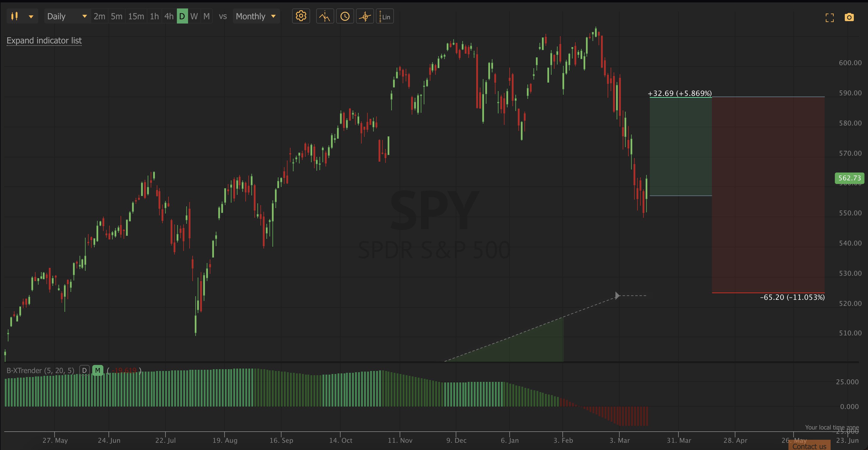
Task: Take a chart screenshot with camera
Action: click(x=849, y=17)
